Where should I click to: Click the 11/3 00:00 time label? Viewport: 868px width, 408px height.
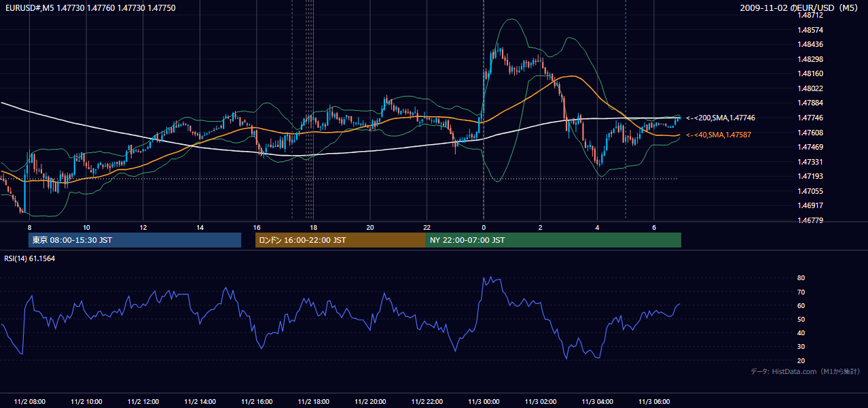point(484,401)
